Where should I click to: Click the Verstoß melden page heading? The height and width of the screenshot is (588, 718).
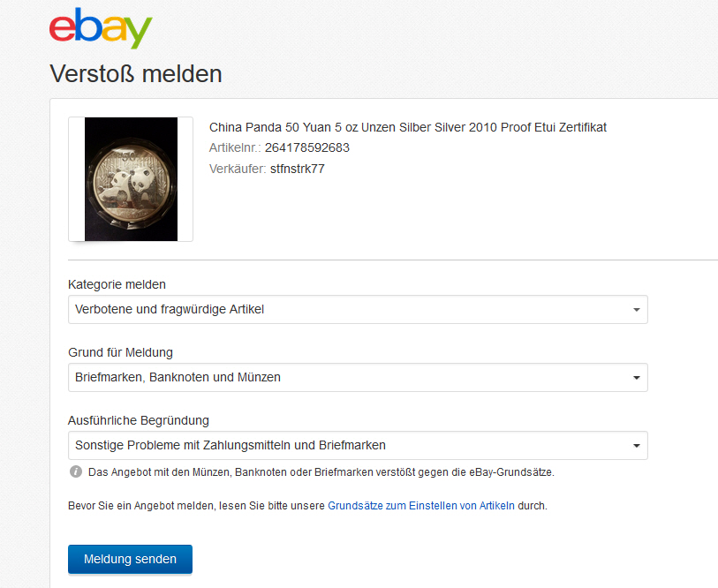136,73
